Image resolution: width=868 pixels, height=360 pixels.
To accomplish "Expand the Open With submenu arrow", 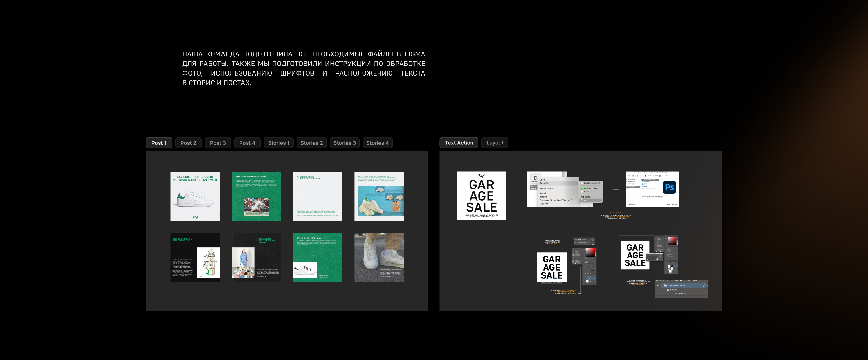I will pyautogui.click(x=576, y=183).
